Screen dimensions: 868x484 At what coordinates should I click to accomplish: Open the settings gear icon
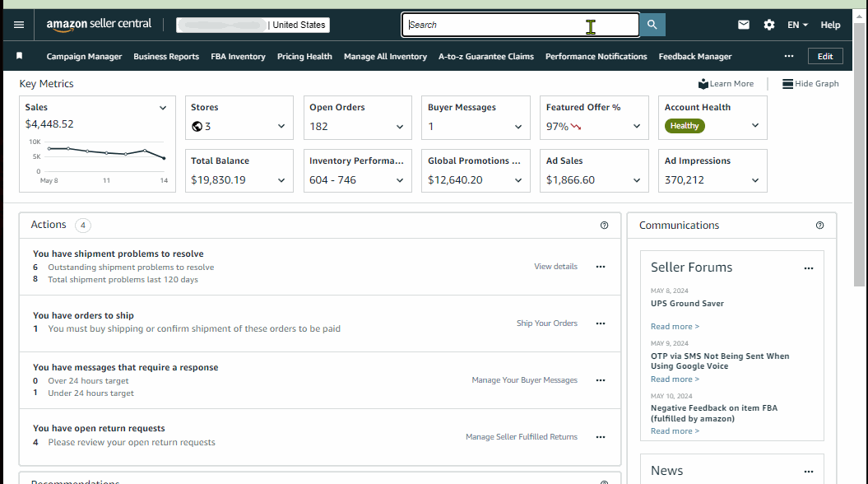click(769, 25)
